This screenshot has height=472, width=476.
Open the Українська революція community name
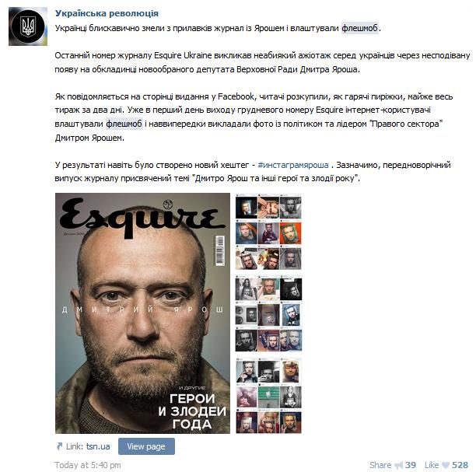coord(107,13)
